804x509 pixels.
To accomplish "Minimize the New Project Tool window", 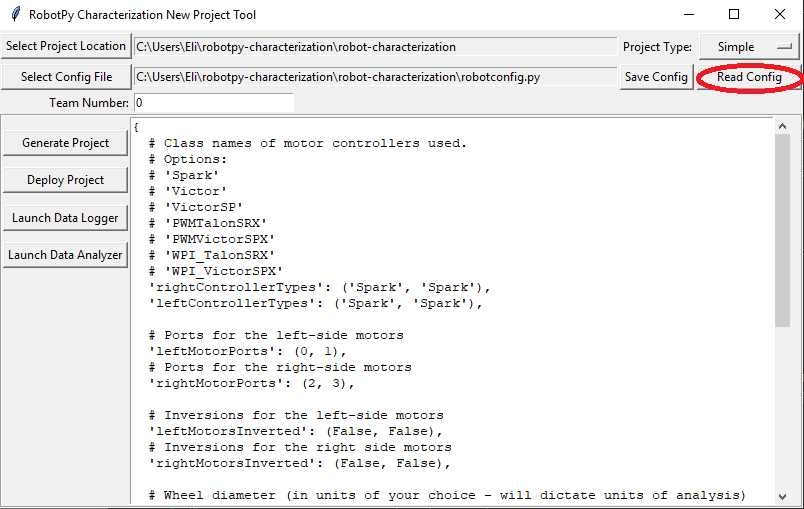I will pos(689,14).
